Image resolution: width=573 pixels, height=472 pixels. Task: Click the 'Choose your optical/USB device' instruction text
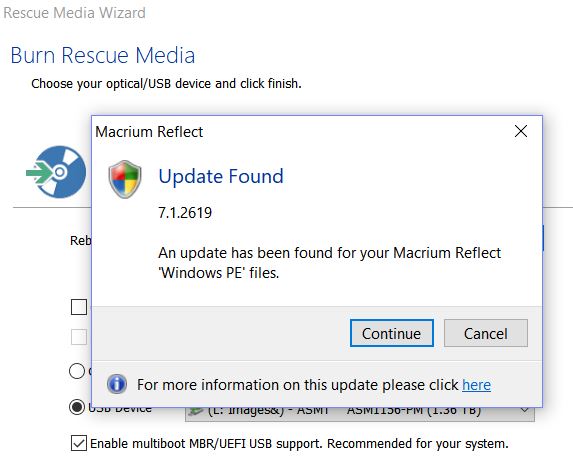[166, 84]
